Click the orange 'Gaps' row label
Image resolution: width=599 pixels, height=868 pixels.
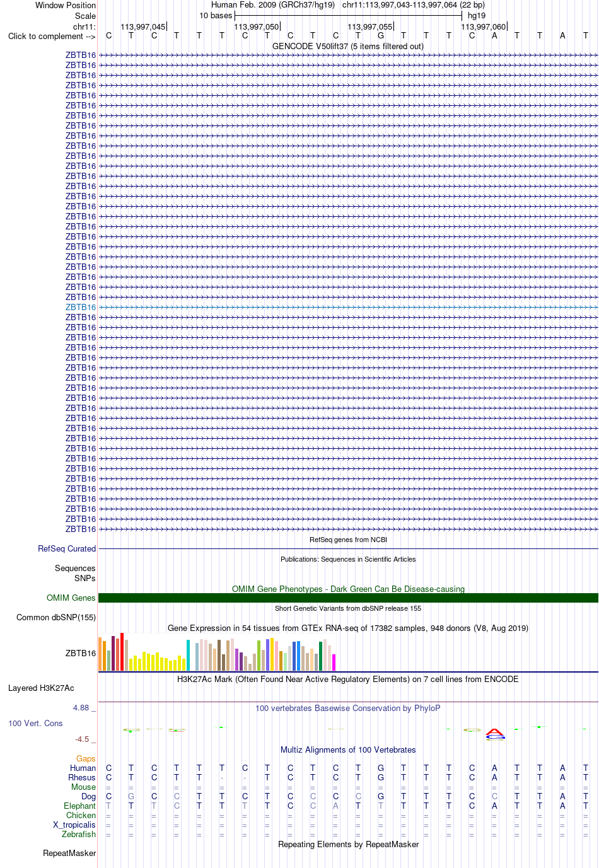click(86, 758)
